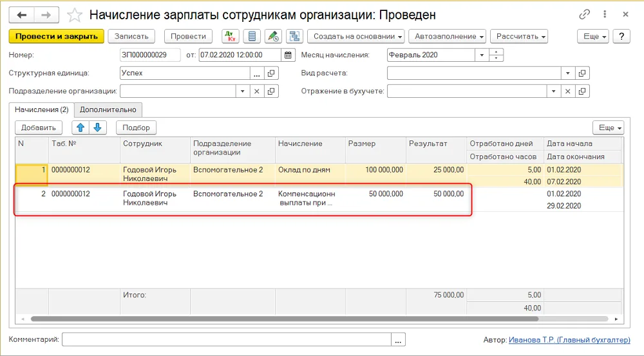
Task: Open calendar picker for document date
Action: click(x=288, y=55)
